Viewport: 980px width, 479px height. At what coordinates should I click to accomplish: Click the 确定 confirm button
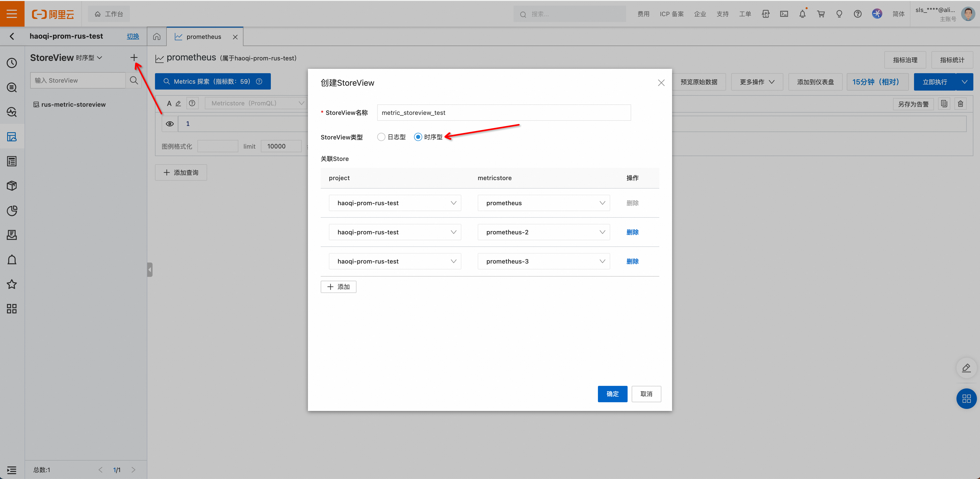pyautogui.click(x=612, y=394)
